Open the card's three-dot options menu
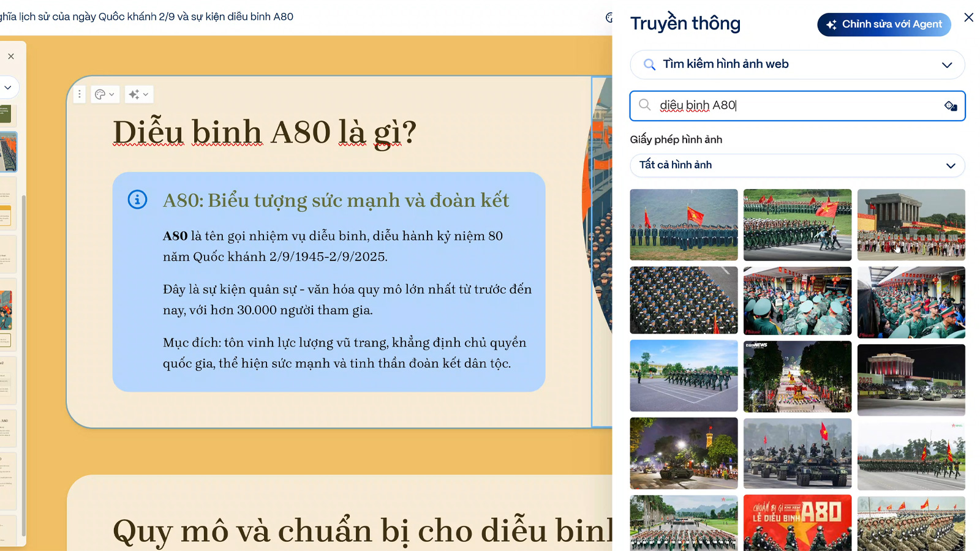Viewport: 980px width, 551px height. (79, 94)
